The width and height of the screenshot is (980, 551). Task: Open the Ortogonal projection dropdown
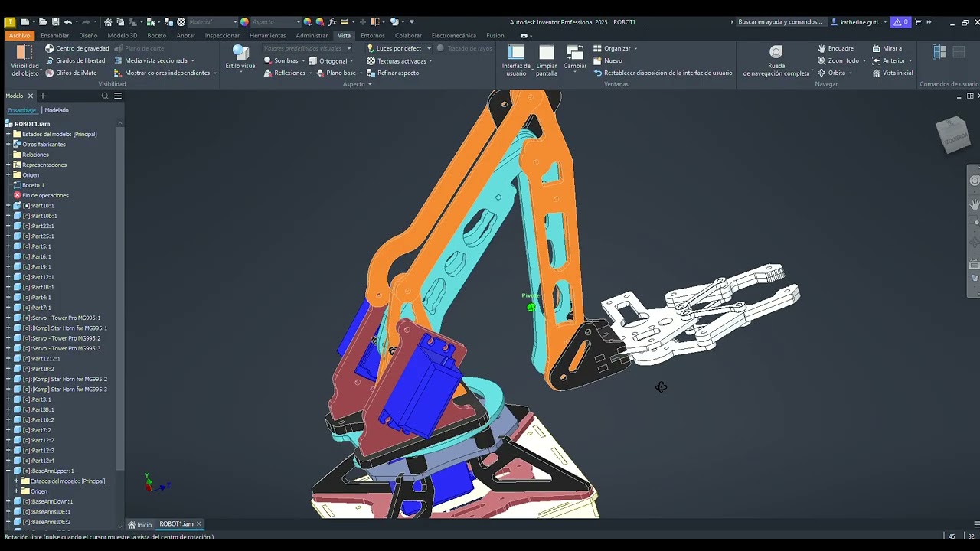(351, 60)
